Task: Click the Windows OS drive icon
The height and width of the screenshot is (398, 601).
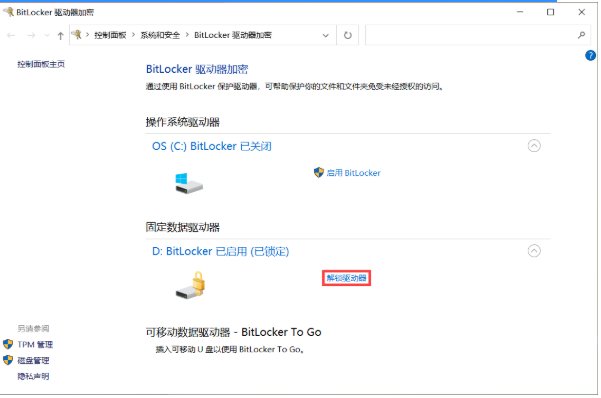Action: pyautogui.click(x=189, y=183)
